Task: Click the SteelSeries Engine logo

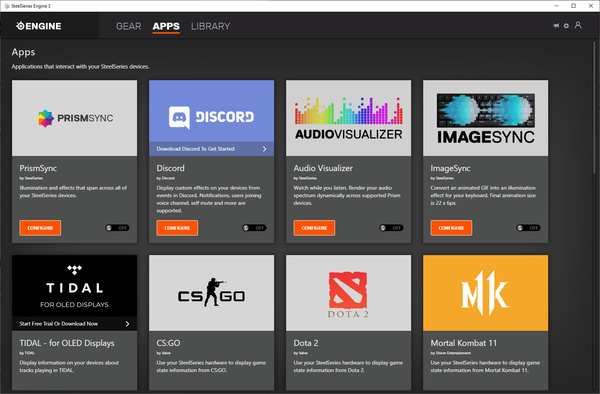Action: tap(39, 26)
